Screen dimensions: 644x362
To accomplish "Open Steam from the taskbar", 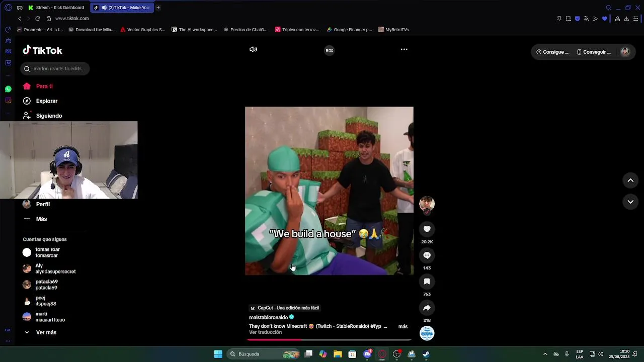I will (426, 354).
